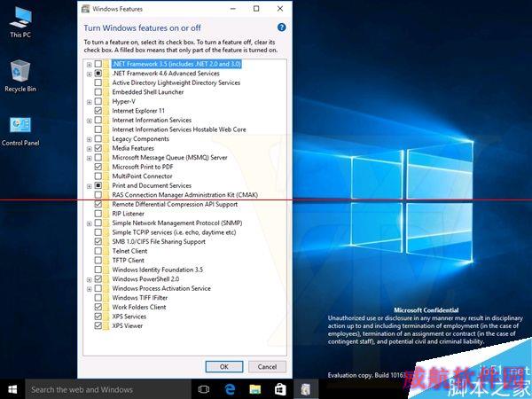Uncheck Work Folders Client checkbox
Viewport: 532px width, 399px height.
tap(98, 307)
